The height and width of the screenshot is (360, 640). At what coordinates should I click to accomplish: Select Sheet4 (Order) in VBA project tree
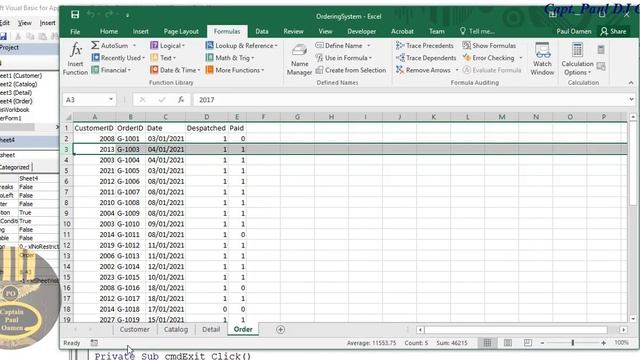click(16, 101)
